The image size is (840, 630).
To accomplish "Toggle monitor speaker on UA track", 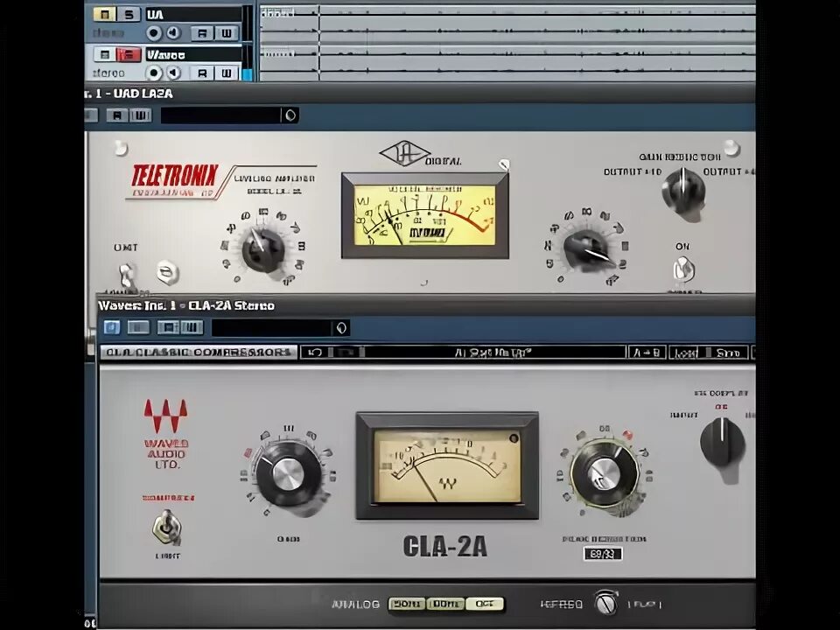I will click(173, 33).
